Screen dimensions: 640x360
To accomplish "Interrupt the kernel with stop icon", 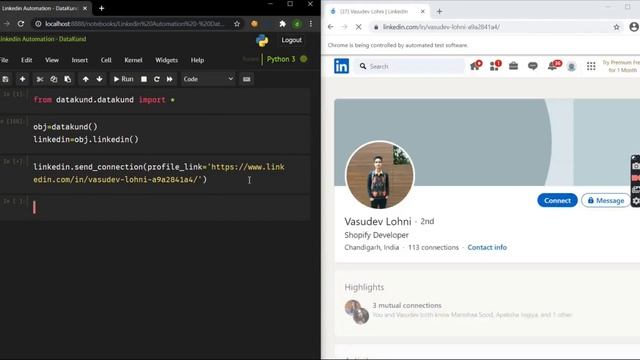I will (x=144, y=79).
